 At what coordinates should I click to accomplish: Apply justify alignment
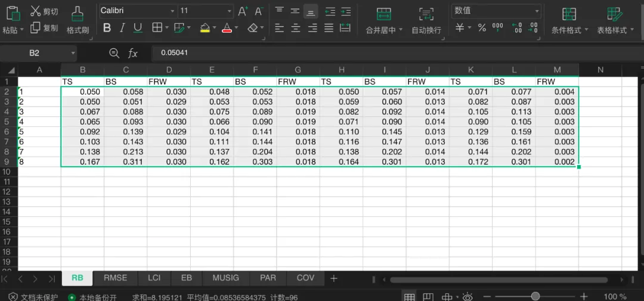pos(329,28)
